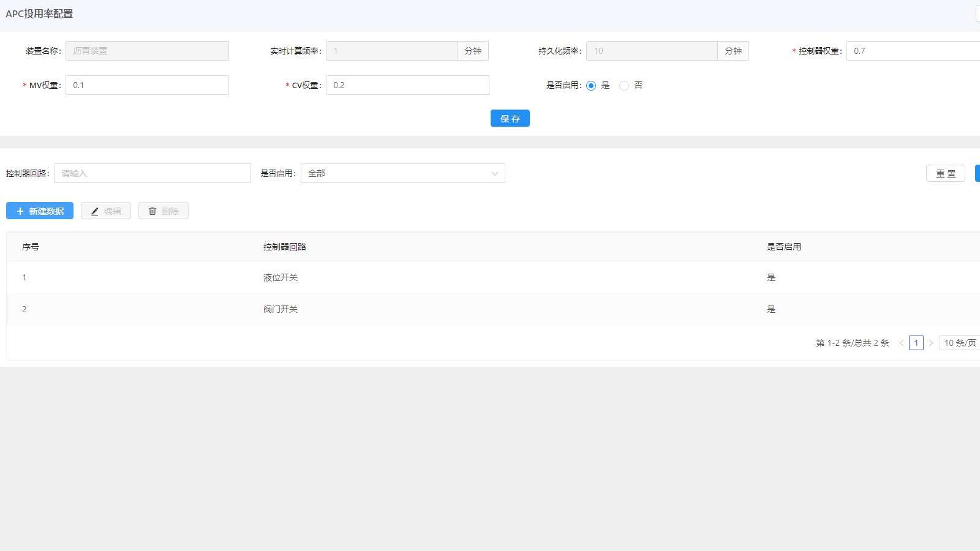The image size is (980, 551).
Task: Click the CV权重 input field
Action: pyautogui.click(x=407, y=85)
